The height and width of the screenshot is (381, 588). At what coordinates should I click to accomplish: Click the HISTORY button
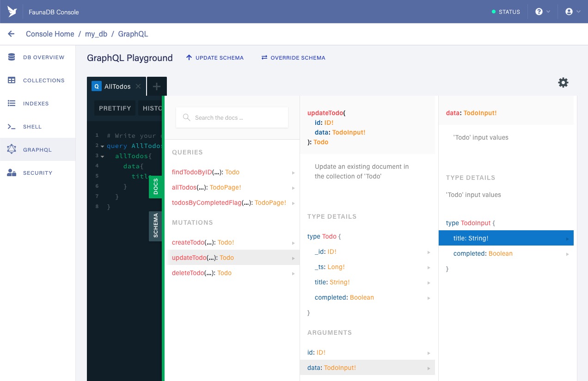151,108
